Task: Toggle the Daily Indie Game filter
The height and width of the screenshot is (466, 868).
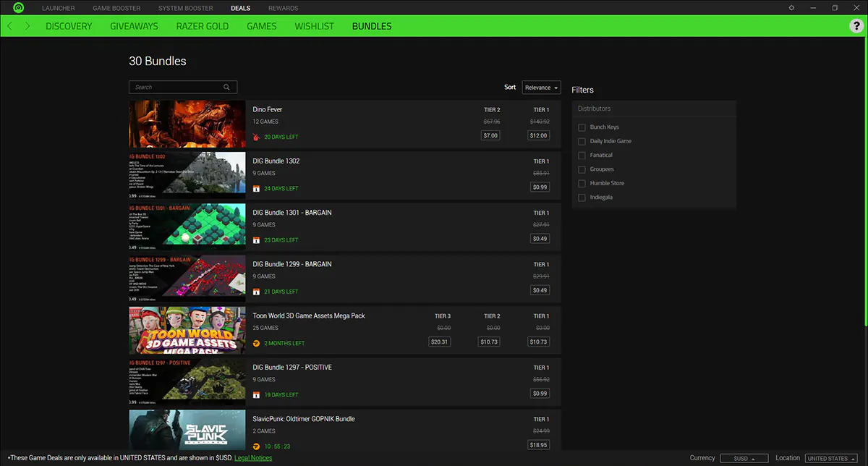Action: [x=582, y=141]
